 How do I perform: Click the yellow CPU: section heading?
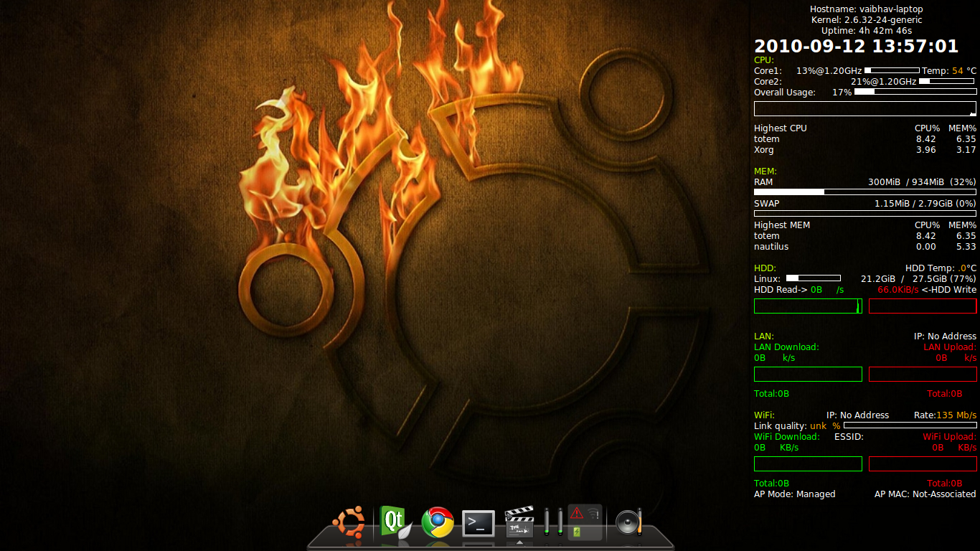click(x=764, y=60)
